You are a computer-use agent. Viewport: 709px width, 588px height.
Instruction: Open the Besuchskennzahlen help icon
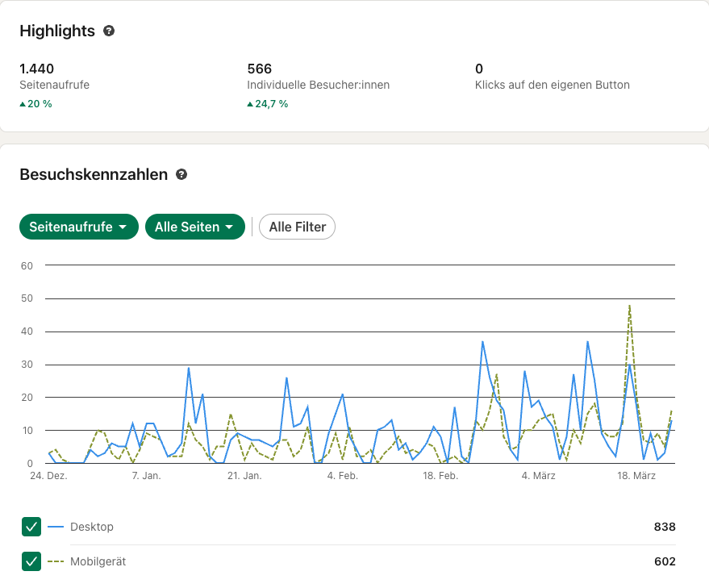181,174
